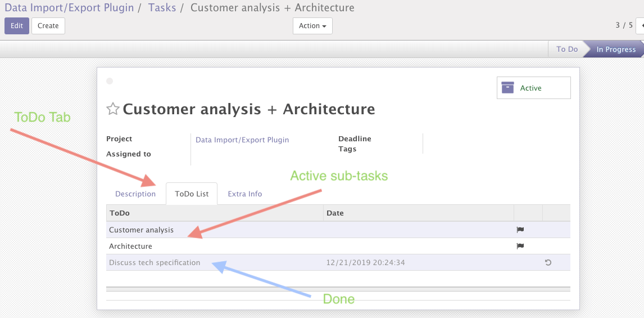Select the In Progress stage
Image resolution: width=644 pixels, height=318 pixels.
(x=615, y=50)
